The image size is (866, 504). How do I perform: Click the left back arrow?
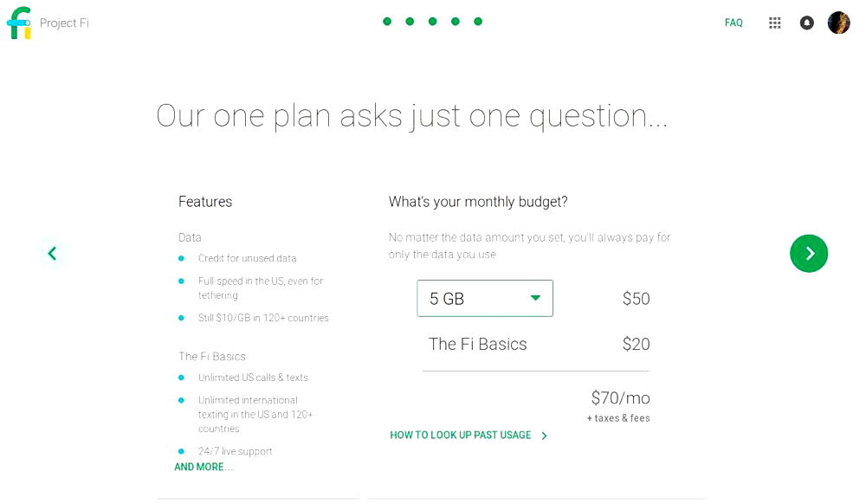tap(52, 253)
